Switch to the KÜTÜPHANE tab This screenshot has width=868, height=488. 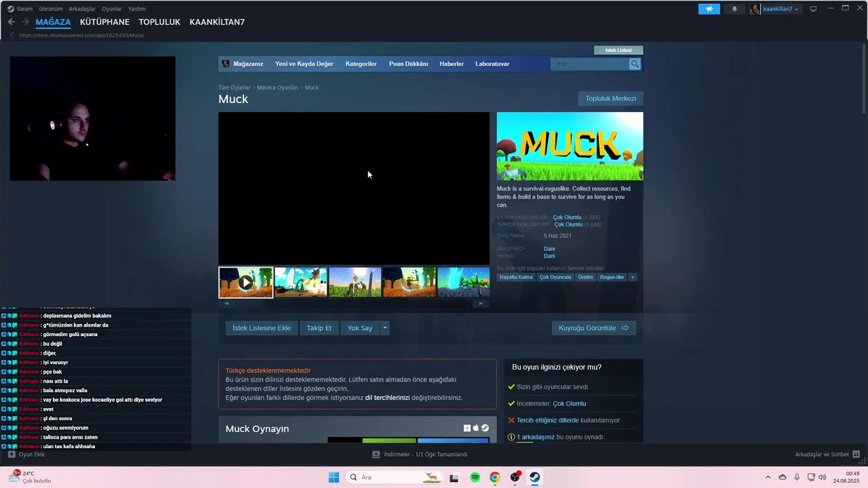[x=104, y=22]
